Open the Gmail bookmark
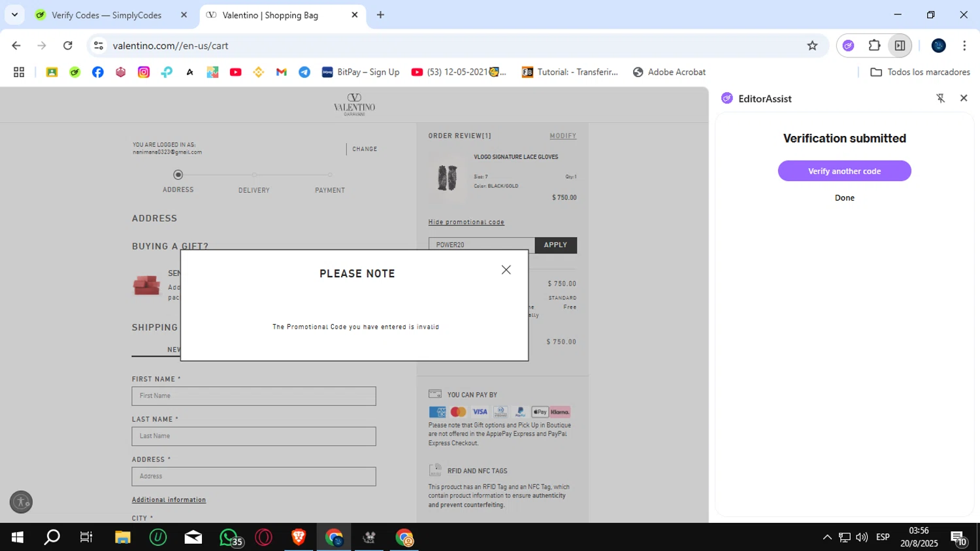The width and height of the screenshot is (980, 551). pyautogui.click(x=282, y=72)
